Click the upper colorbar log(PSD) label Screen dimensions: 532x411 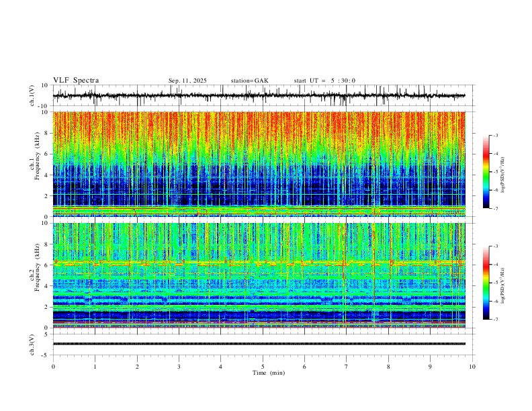point(503,175)
